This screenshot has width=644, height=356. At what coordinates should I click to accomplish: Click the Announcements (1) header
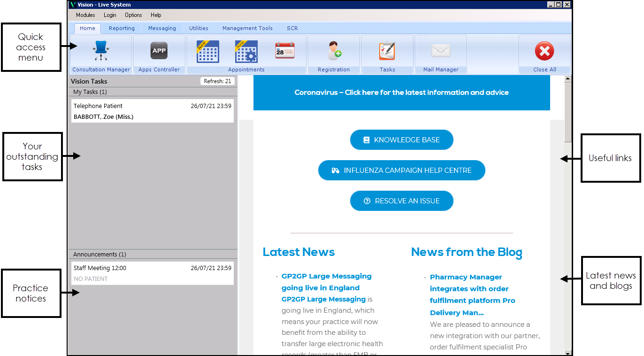[153, 254]
